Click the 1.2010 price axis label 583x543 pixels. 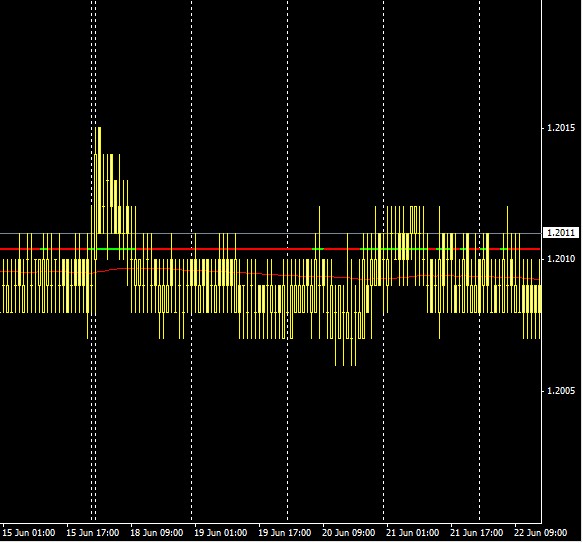(x=561, y=258)
